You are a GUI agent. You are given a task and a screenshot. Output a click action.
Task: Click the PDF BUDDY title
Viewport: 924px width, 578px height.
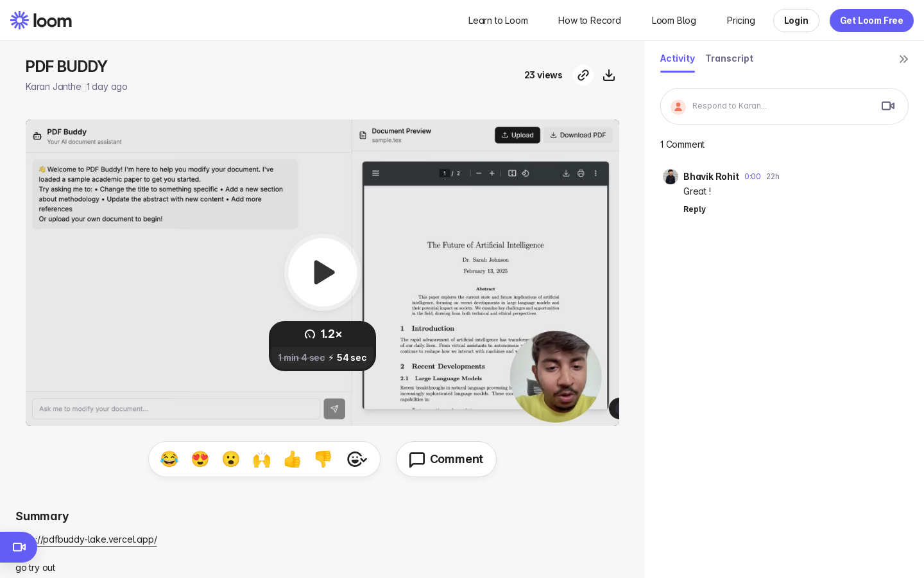(x=66, y=67)
